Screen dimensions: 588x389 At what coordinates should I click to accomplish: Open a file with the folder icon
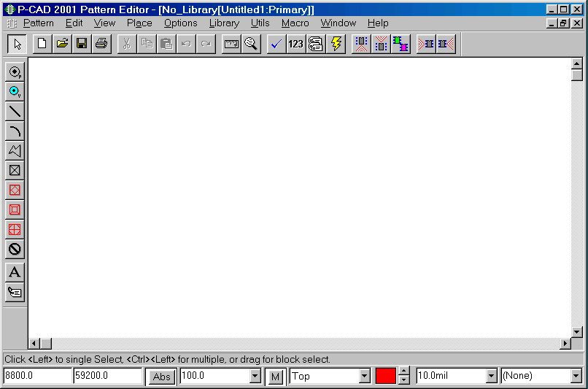(62, 44)
